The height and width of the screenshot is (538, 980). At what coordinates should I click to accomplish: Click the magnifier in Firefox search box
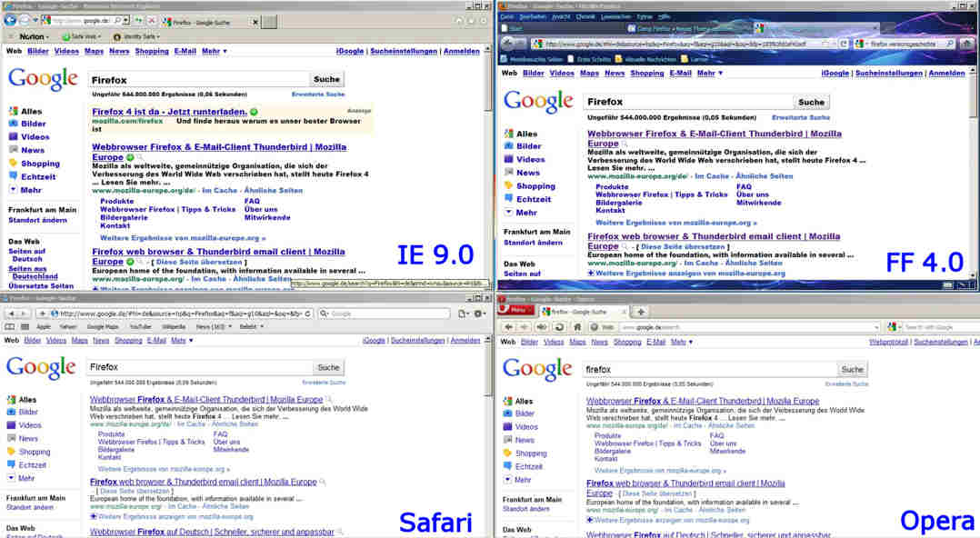[x=949, y=44]
